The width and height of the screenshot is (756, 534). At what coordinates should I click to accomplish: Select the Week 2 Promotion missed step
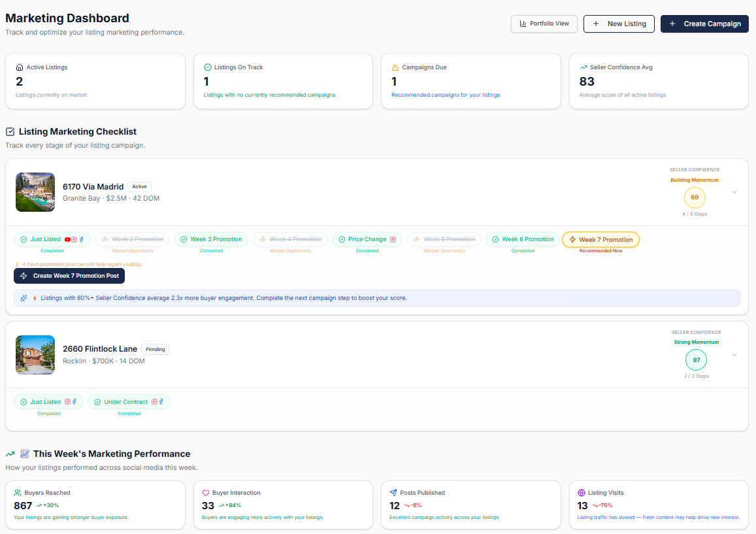(133, 239)
